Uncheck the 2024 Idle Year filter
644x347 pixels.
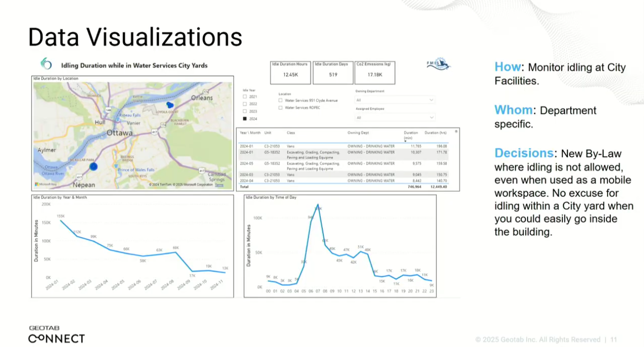244,118
